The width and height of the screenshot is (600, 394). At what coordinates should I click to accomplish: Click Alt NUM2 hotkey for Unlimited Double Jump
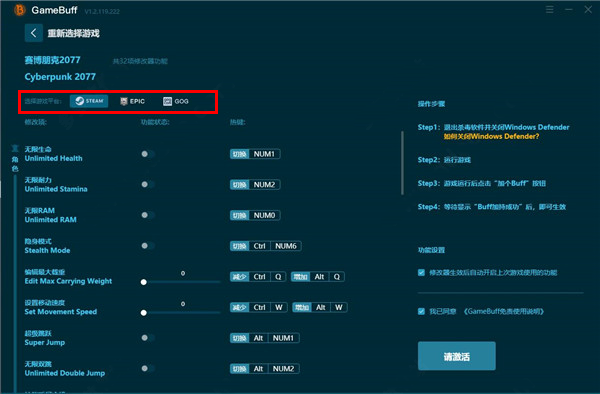[x=265, y=368]
